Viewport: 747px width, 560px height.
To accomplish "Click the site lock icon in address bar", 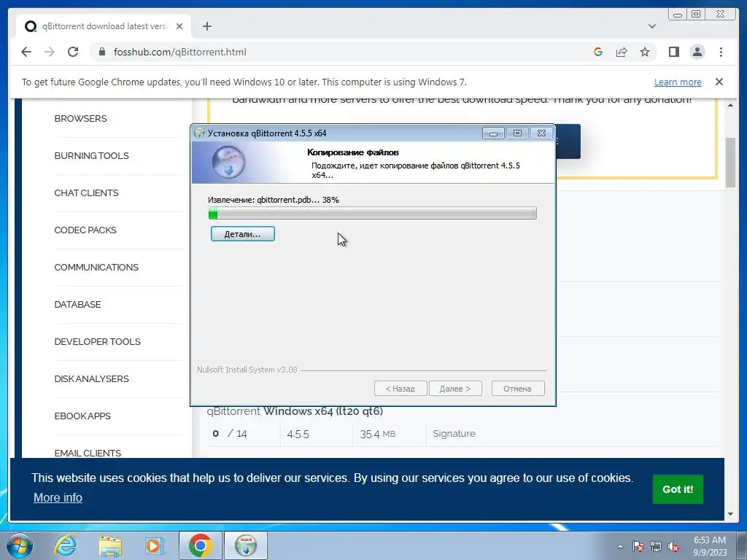I will pyautogui.click(x=101, y=52).
